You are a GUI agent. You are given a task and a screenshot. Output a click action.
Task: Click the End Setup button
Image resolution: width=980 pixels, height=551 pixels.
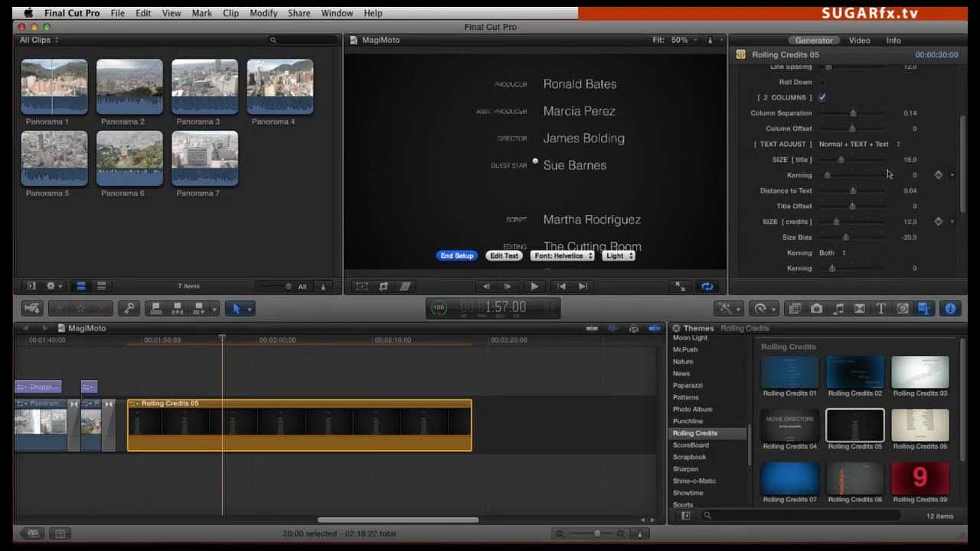point(457,256)
